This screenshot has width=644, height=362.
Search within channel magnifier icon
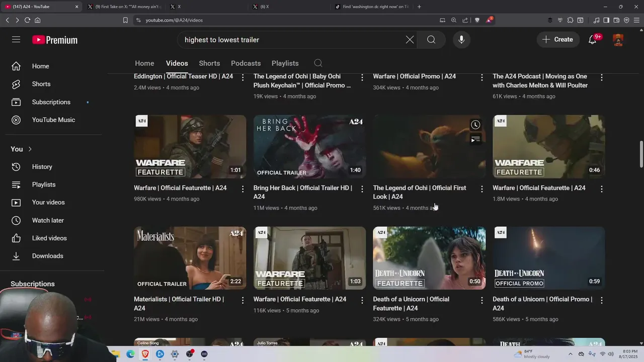[318, 63]
